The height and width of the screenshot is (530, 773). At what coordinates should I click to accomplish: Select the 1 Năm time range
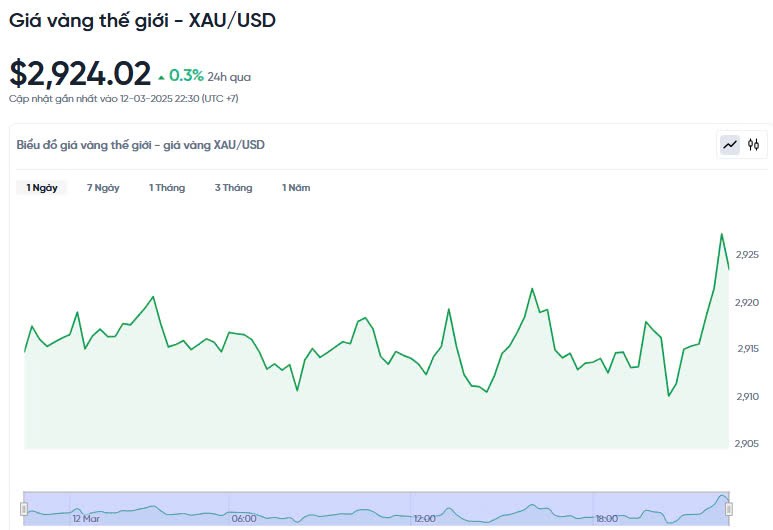(x=296, y=188)
